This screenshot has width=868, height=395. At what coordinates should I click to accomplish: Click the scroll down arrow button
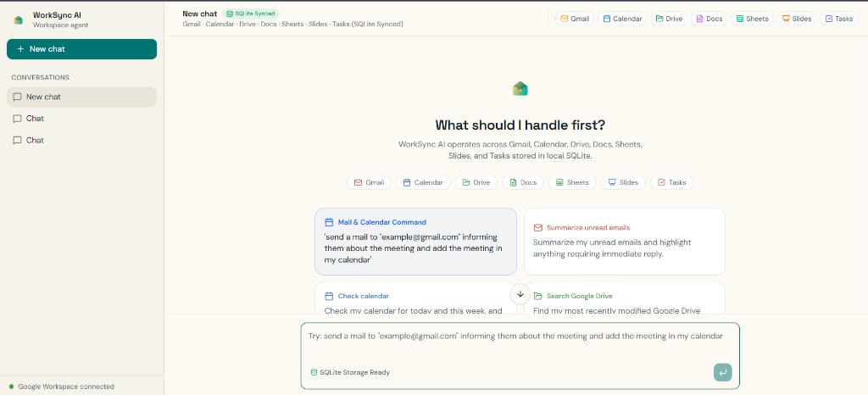(x=520, y=294)
